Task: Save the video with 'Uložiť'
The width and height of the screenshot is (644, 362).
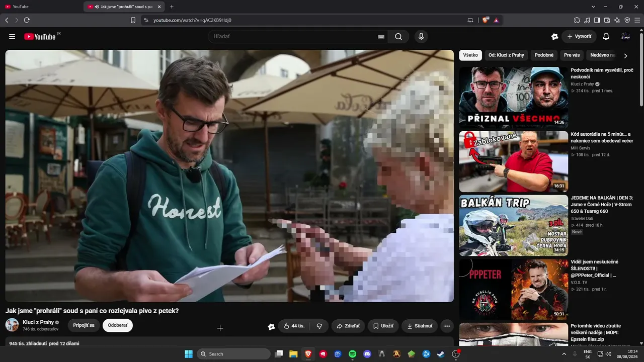Action: click(x=383, y=326)
